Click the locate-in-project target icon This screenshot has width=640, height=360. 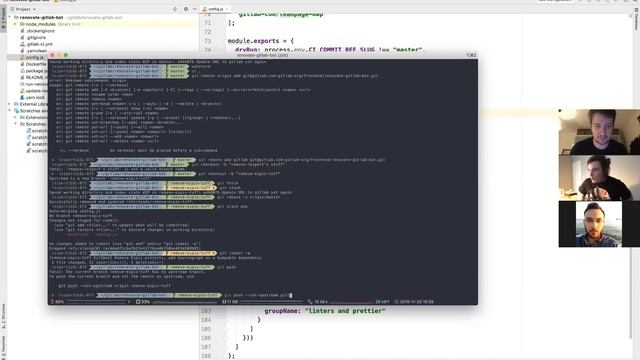click(175, 9)
